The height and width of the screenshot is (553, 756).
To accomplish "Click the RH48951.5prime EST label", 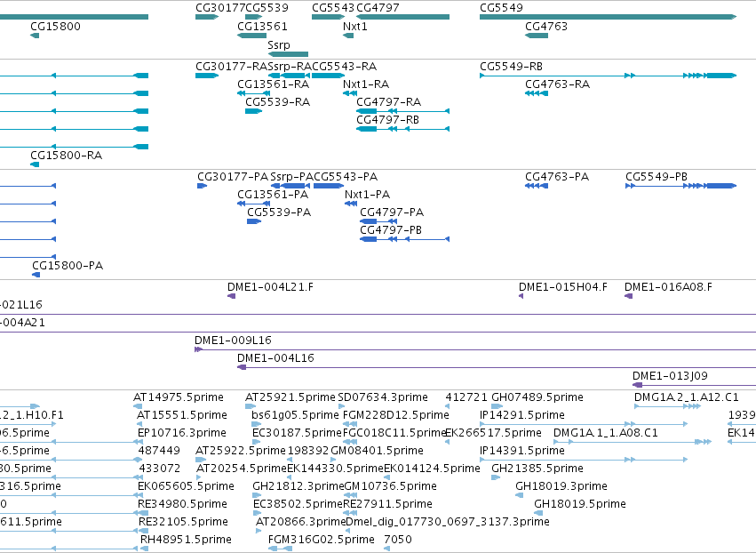I will 186,540.
